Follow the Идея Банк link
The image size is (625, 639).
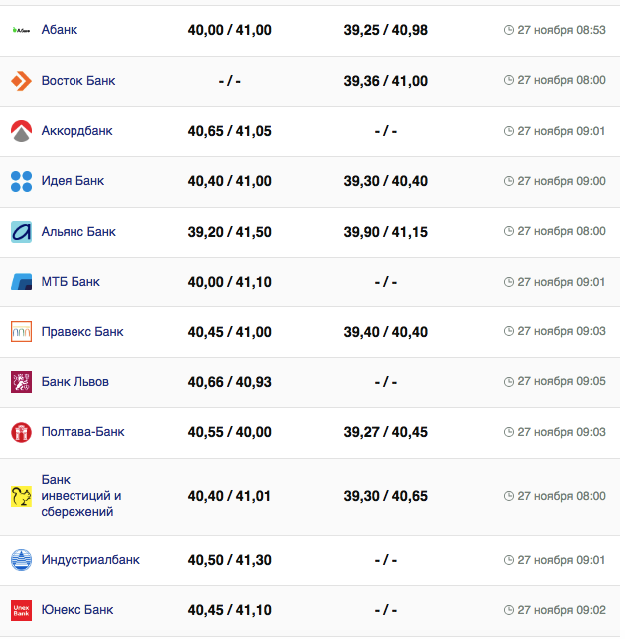[72, 181]
